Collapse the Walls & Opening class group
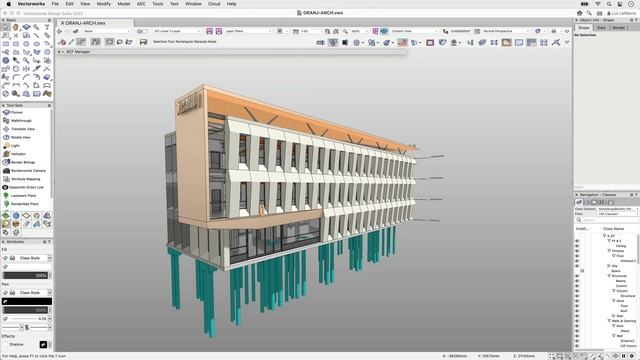The image size is (640, 360). (x=609, y=321)
